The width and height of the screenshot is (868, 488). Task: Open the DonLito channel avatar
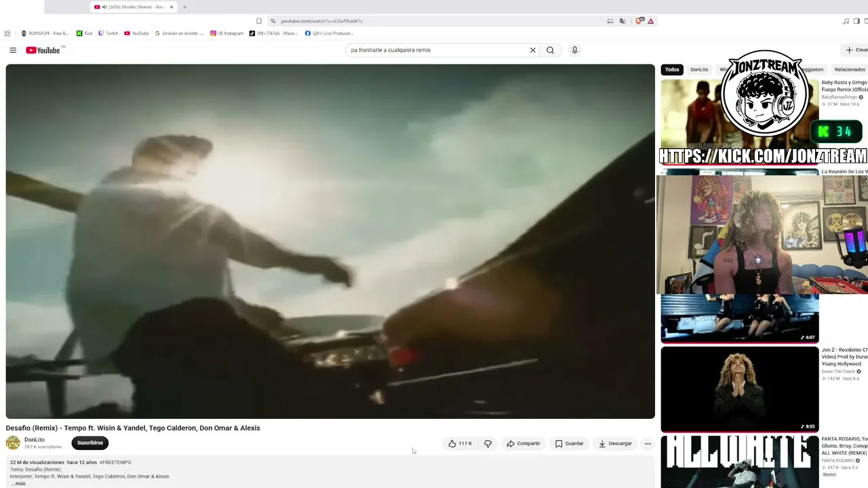pyautogui.click(x=13, y=443)
